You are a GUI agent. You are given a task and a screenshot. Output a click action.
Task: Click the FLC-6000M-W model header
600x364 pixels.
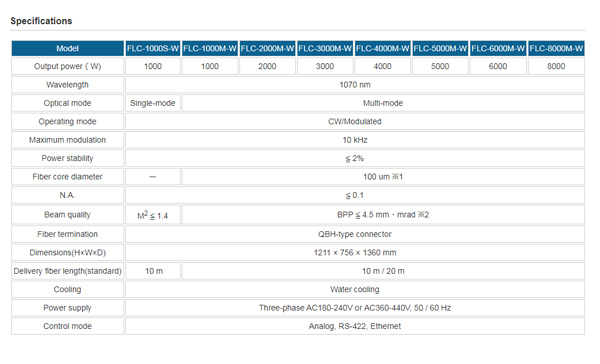(498, 49)
